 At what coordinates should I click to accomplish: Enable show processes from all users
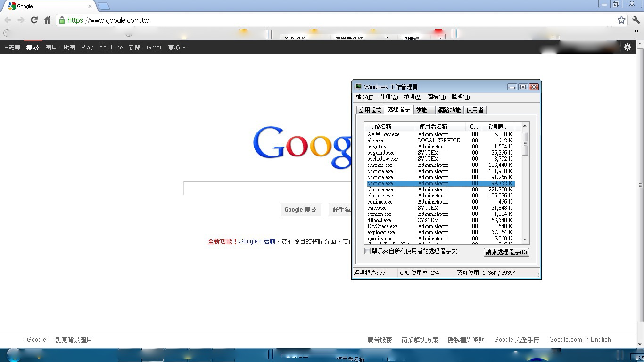368,251
